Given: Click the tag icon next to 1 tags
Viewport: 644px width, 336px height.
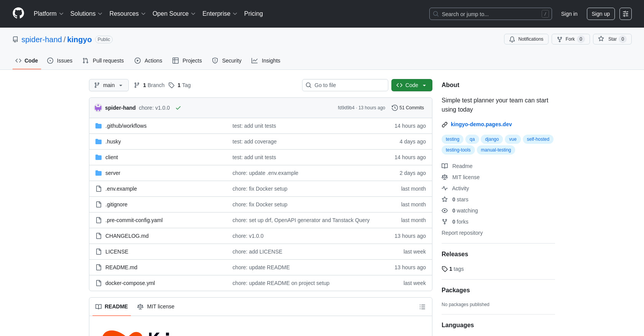Looking at the screenshot, I should point(445,269).
